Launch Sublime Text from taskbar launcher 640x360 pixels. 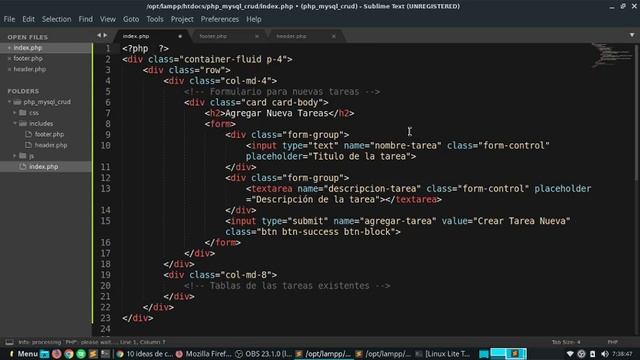tap(93, 354)
